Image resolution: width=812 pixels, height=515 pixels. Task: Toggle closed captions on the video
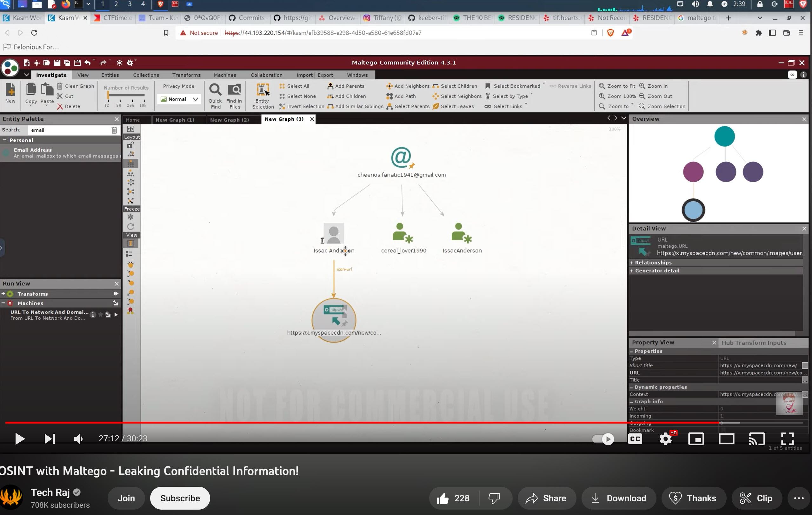click(x=635, y=438)
